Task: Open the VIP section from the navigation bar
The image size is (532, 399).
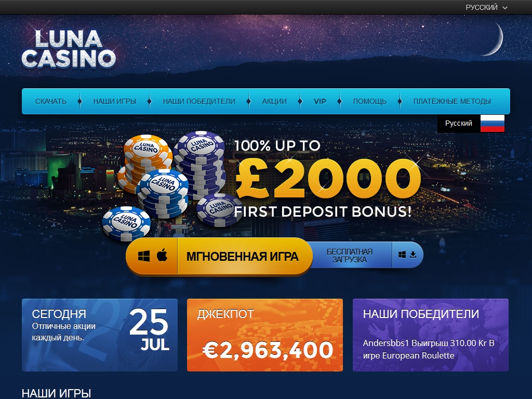Action: [x=320, y=101]
